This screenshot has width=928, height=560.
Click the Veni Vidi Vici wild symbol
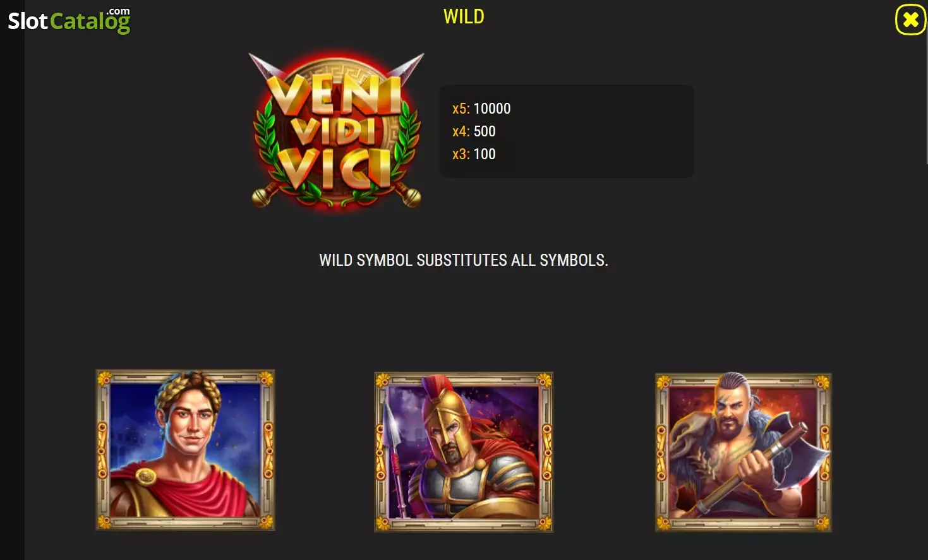tap(337, 131)
